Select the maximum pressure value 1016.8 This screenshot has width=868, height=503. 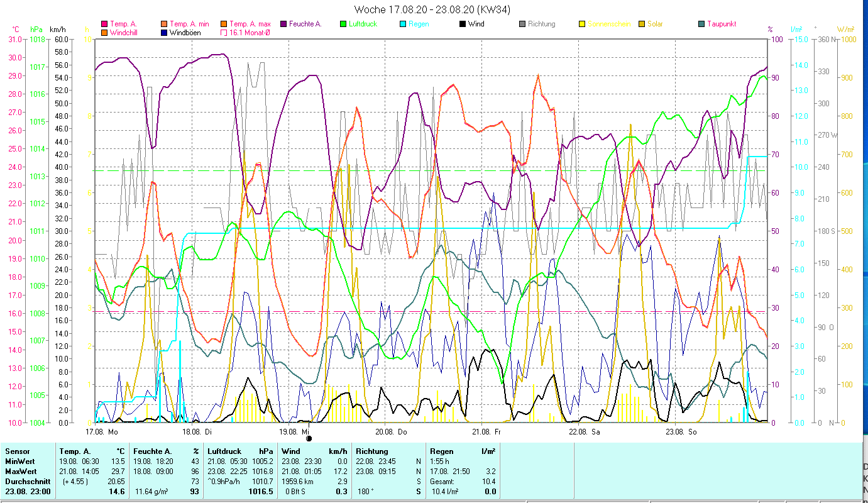[x=261, y=472]
